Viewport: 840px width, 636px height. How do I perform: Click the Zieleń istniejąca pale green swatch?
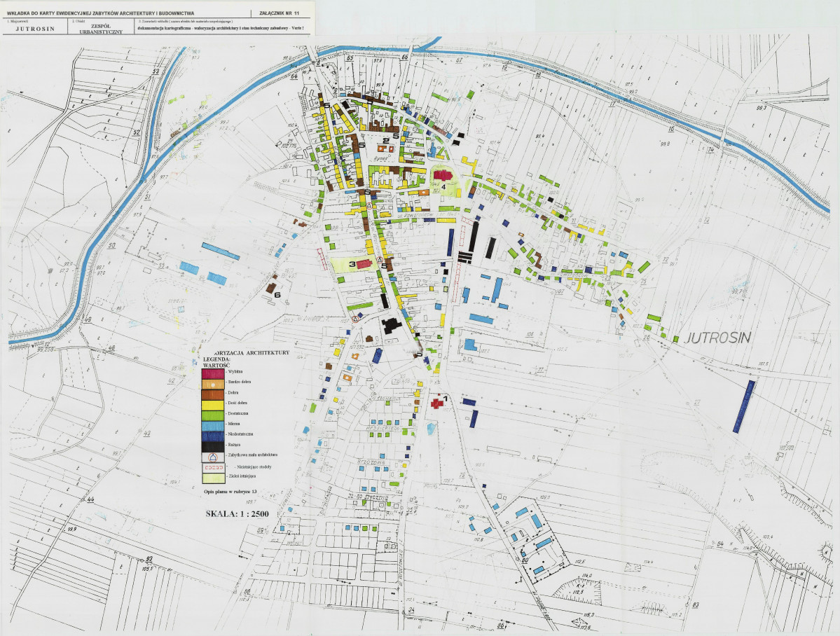(x=213, y=478)
